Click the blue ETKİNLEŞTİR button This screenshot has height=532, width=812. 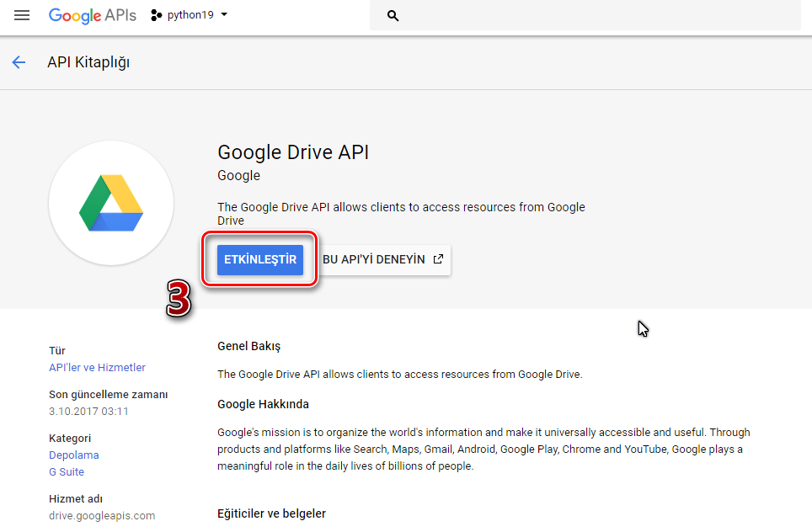[260, 260]
